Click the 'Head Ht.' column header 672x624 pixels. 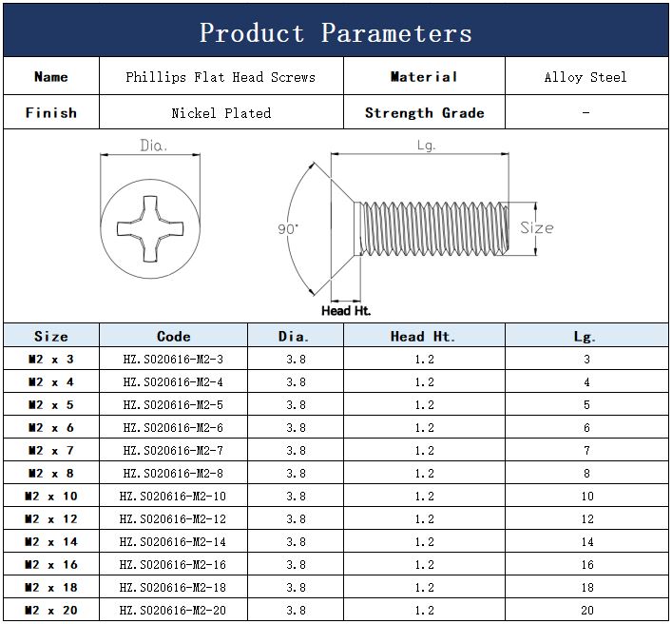click(x=424, y=336)
